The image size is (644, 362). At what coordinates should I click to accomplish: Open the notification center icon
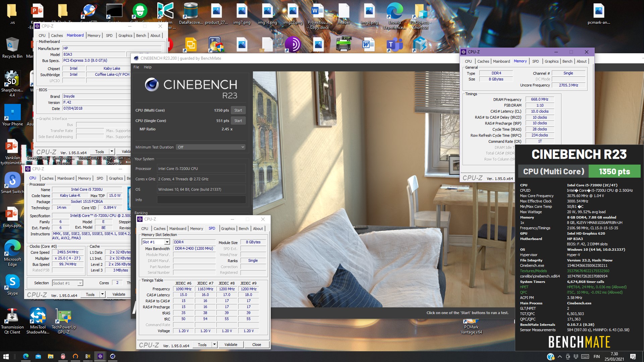633,357
